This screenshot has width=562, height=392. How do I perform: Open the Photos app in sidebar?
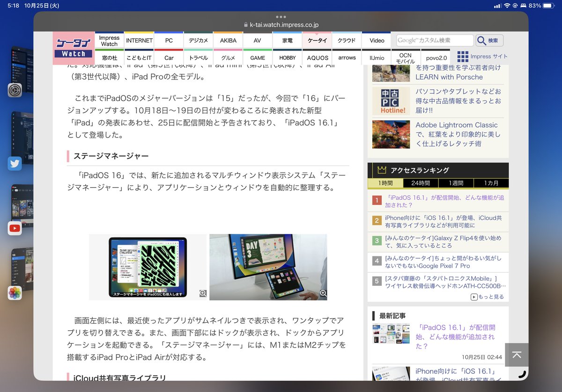tap(15, 293)
